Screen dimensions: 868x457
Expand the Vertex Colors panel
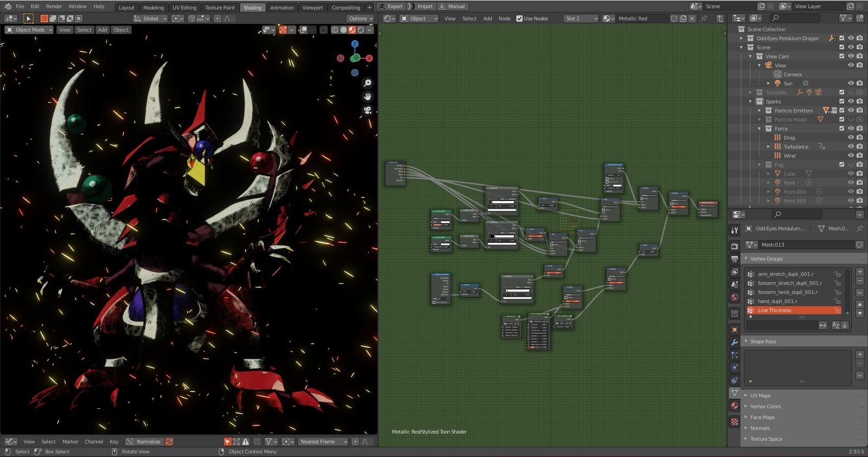(765, 407)
